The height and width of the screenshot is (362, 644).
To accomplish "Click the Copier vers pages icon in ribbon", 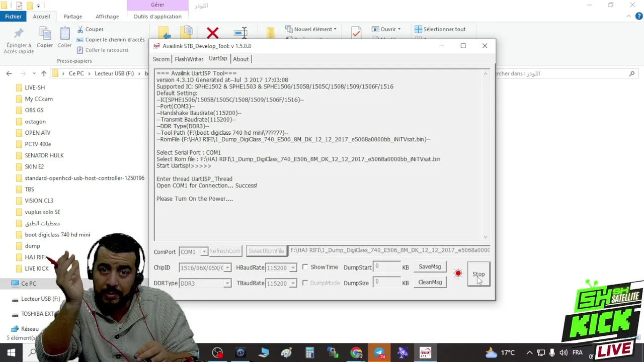I will point(187,32).
